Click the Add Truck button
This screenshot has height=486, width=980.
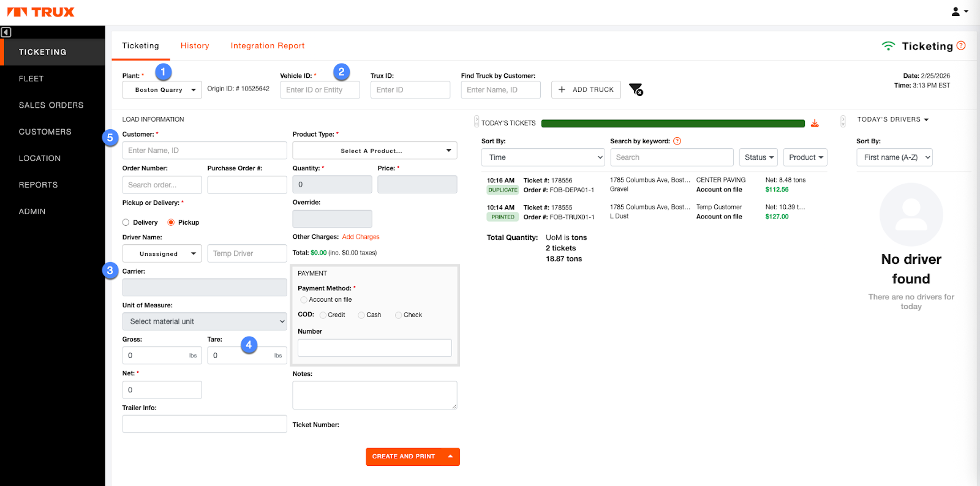pos(586,90)
